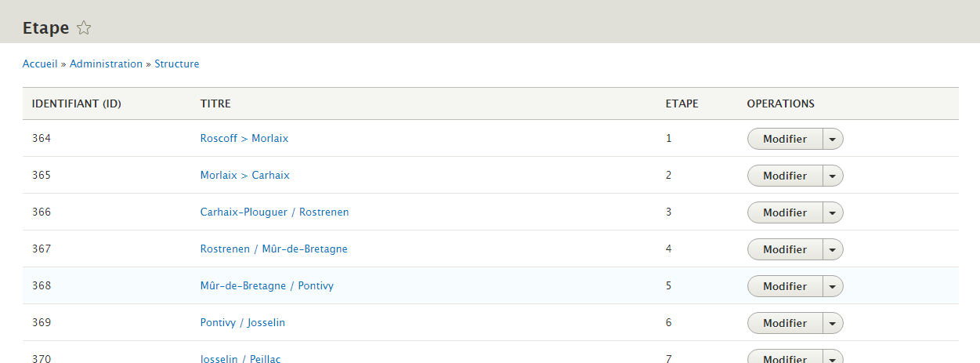
Task: Click Modifier for Mûr-de-Bretagne / Pontivy
Action: coord(784,286)
